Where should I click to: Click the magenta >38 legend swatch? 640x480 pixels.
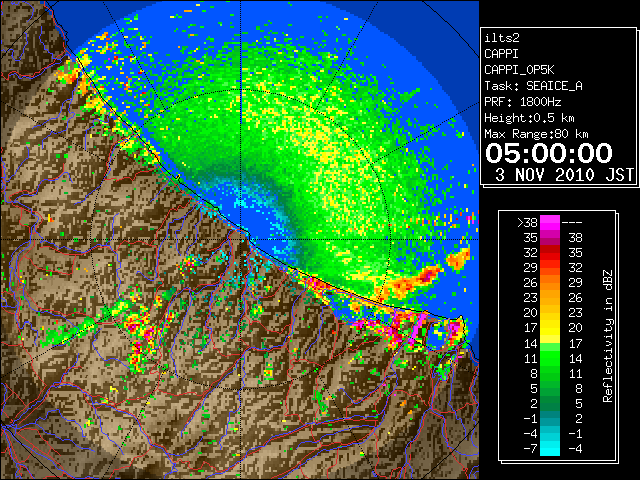[x=550, y=222]
